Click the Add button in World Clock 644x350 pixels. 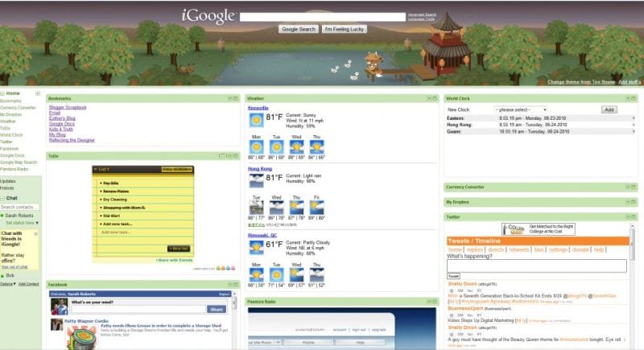pos(609,109)
